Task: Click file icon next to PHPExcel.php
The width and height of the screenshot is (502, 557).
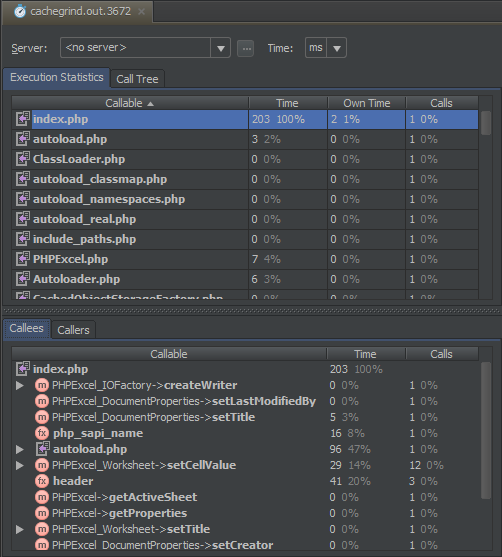Action: [x=23, y=259]
